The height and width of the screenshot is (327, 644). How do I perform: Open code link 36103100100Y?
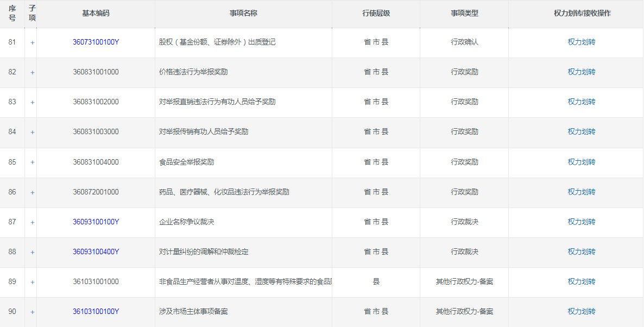tap(96, 311)
